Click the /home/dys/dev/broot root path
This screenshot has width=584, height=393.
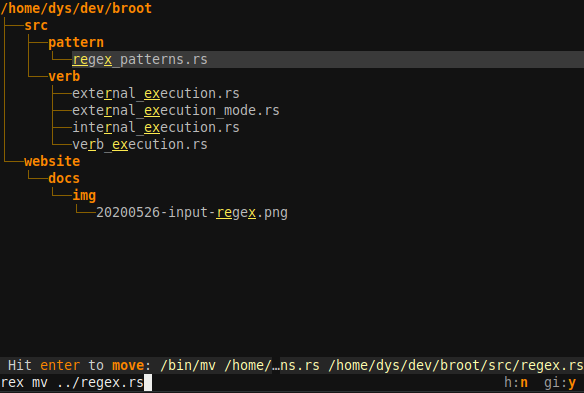(76, 8)
